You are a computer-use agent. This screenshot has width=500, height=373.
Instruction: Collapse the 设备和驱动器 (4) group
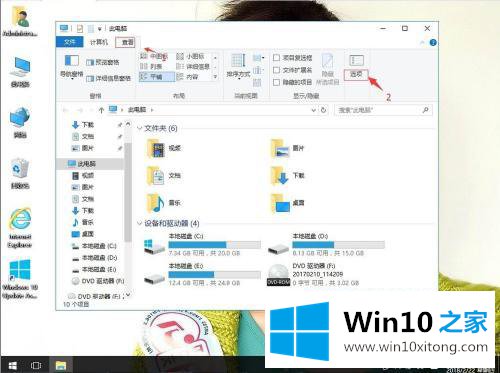[140, 223]
